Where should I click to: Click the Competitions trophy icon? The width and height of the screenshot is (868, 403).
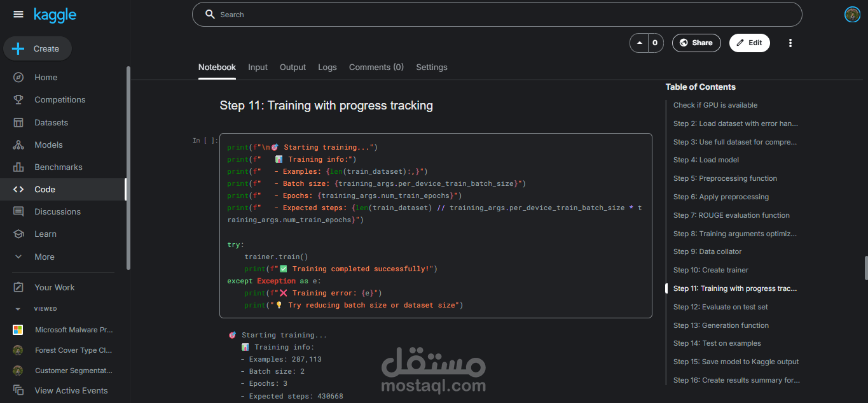[x=18, y=99]
